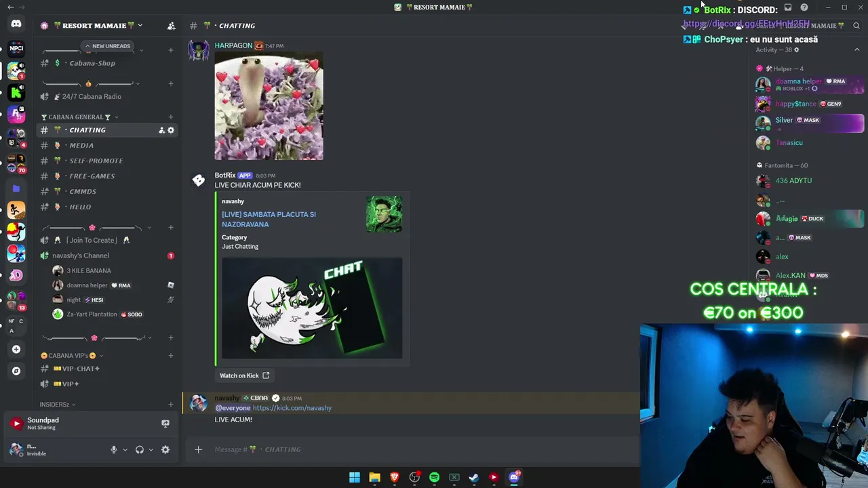Click the HARPAGON username in chat

233,45
